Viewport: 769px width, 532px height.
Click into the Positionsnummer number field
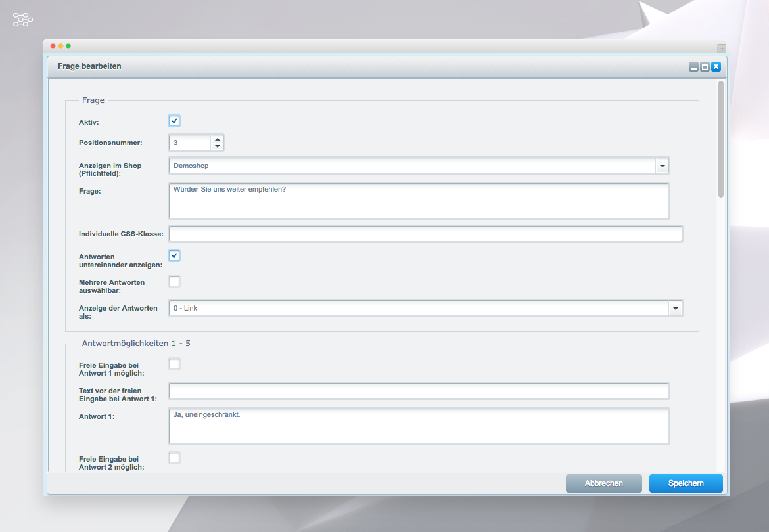(x=190, y=143)
